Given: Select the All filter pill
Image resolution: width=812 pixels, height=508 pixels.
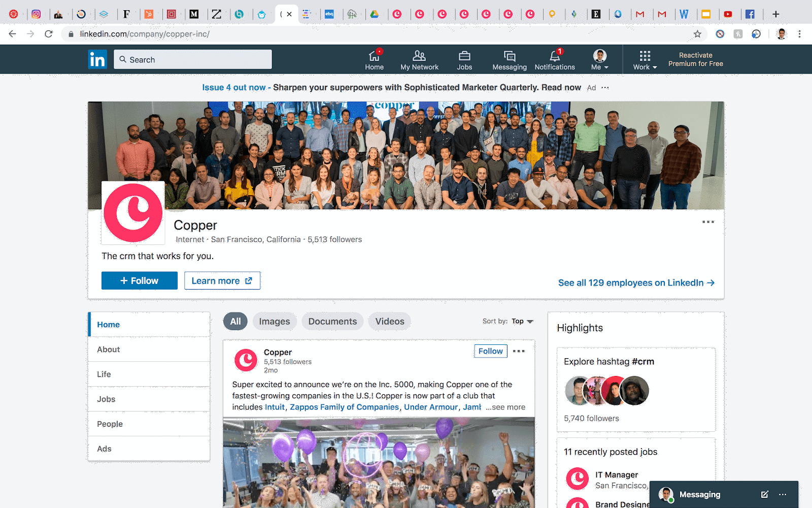Looking at the screenshot, I should (x=235, y=322).
